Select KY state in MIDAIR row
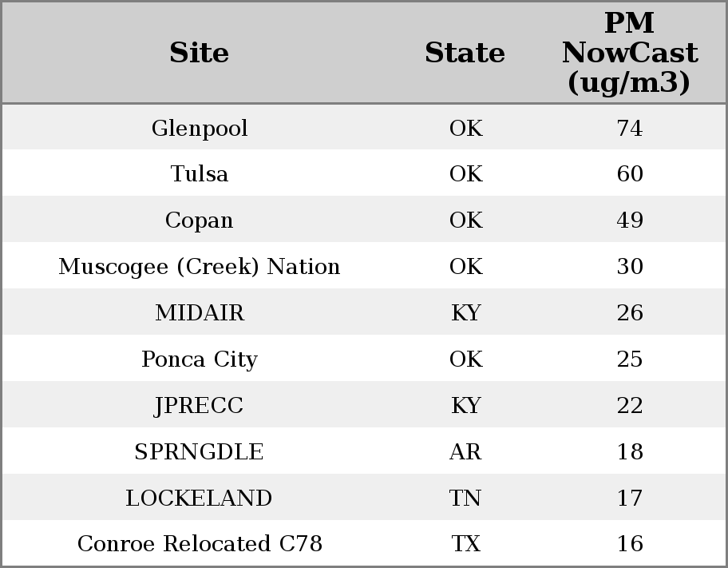The width and height of the screenshot is (728, 568). 465,313
